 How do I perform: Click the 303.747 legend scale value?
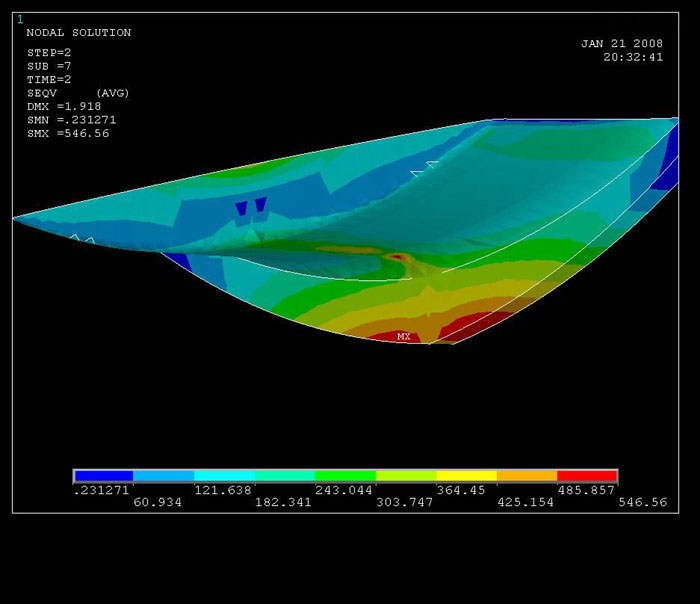click(404, 502)
